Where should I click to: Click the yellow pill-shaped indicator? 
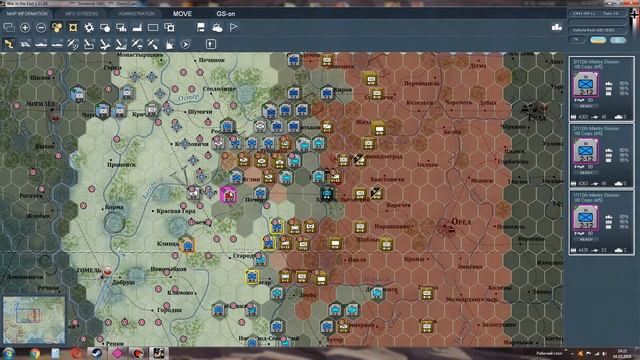pyautogui.click(x=598, y=40)
